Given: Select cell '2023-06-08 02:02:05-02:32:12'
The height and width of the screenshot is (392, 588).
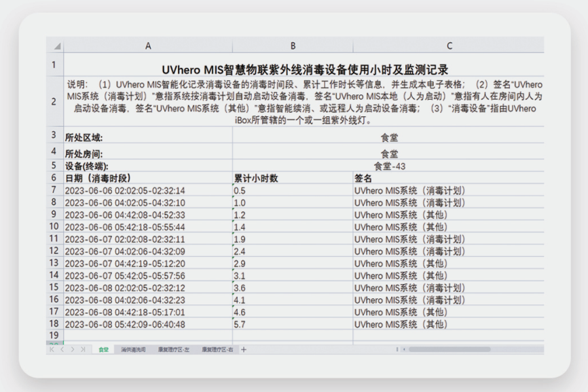Looking at the screenshot, I should (148, 288).
